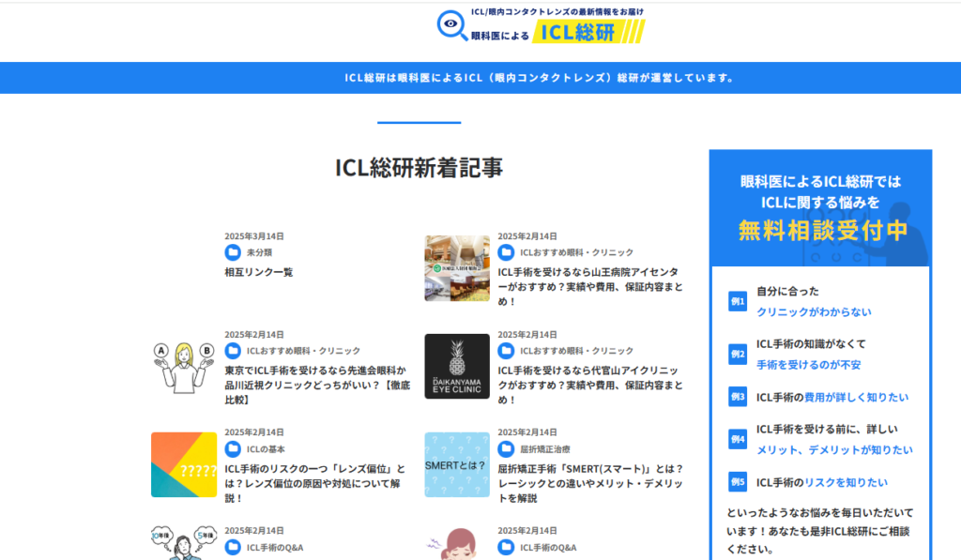Click the ICL総研新着記事 heading

click(x=419, y=167)
